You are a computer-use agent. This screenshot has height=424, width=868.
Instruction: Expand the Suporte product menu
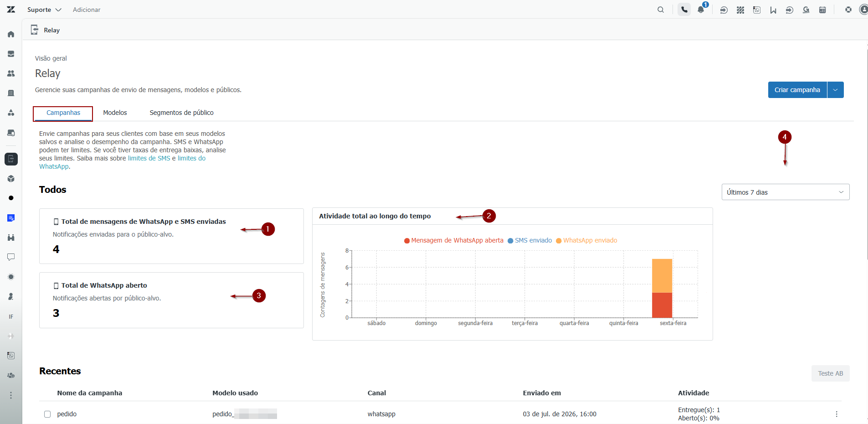[44, 10]
